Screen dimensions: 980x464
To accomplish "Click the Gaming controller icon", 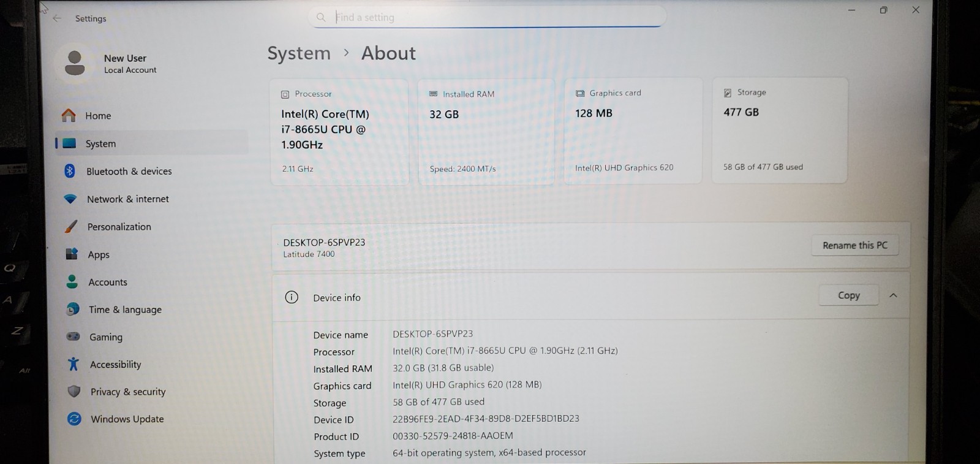I will tap(73, 337).
